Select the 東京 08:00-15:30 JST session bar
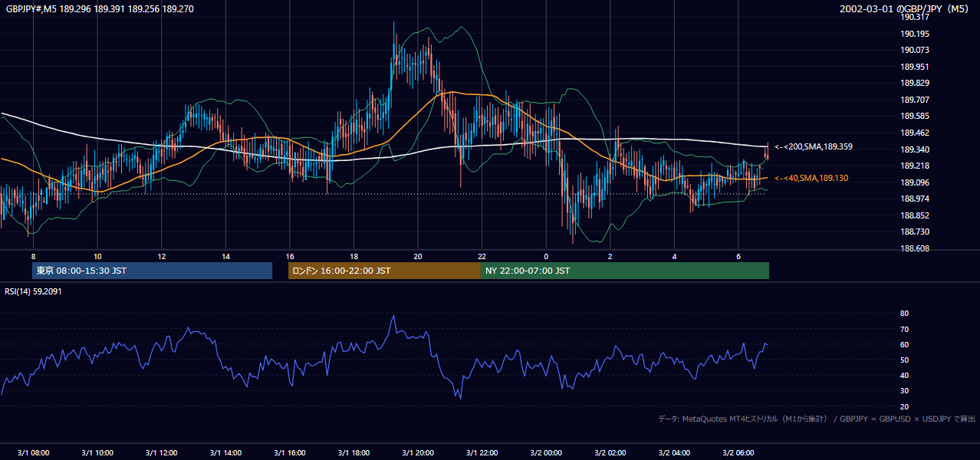Screen dimensions: 980x460 point(152,271)
